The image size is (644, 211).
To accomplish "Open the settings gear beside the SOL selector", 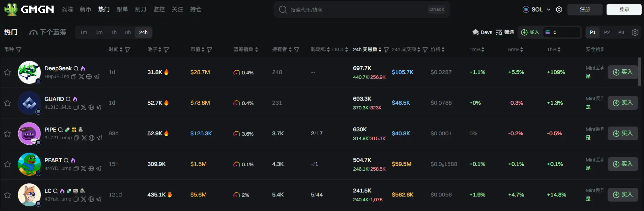I will (x=559, y=9).
